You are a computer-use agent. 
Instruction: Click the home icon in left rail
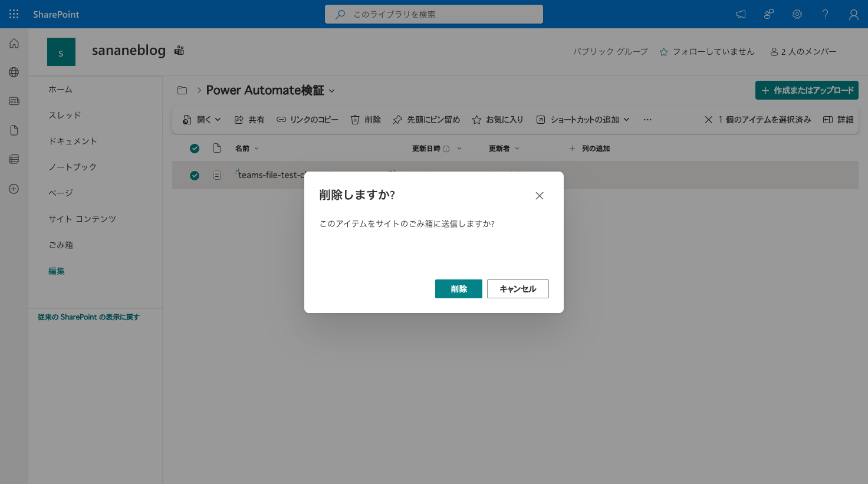(x=14, y=44)
